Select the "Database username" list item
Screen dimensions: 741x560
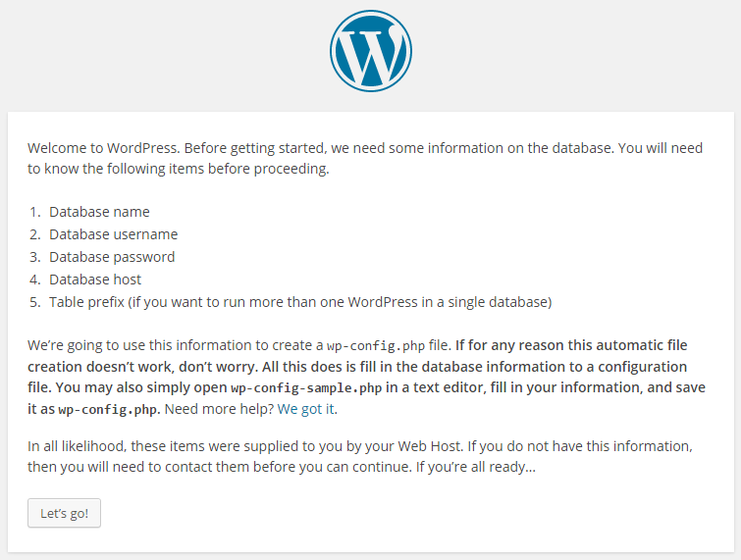click(x=113, y=234)
